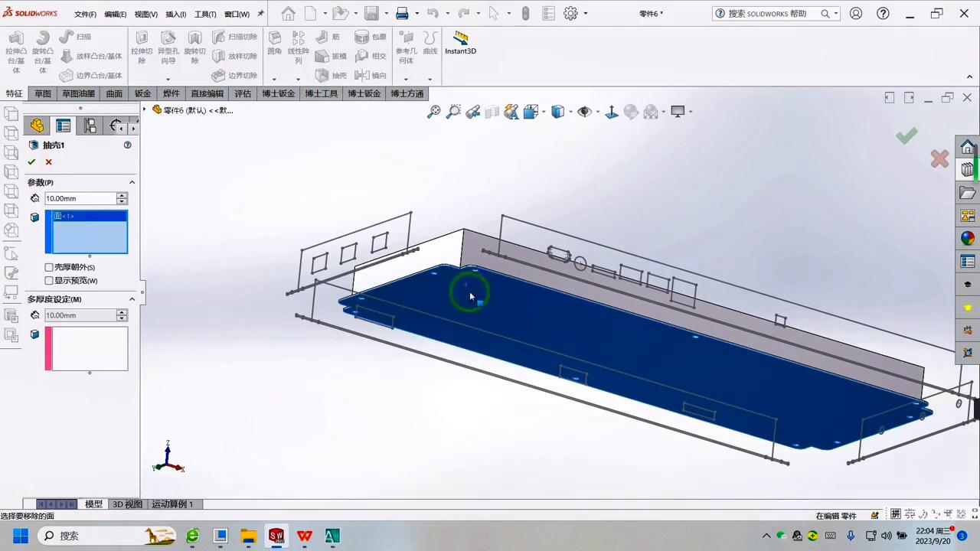
Task: Open the 插入(I) menu
Action: click(x=175, y=13)
